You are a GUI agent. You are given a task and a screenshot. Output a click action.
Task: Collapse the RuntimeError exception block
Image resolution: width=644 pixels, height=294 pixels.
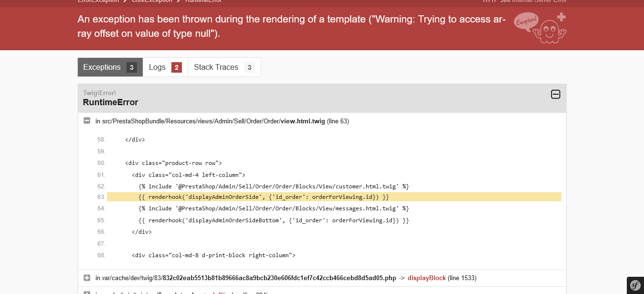click(x=556, y=94)
